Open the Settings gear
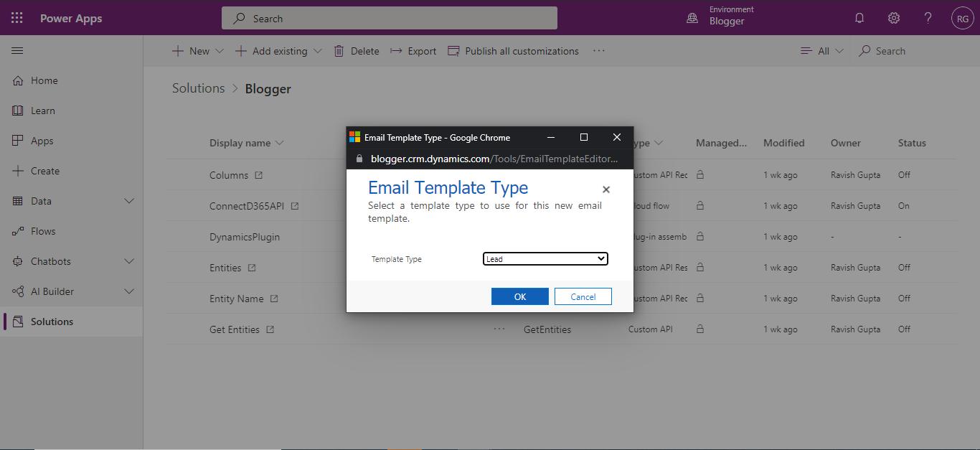Image resolution: width=980 pixels, height=450 pixels. 893,17
